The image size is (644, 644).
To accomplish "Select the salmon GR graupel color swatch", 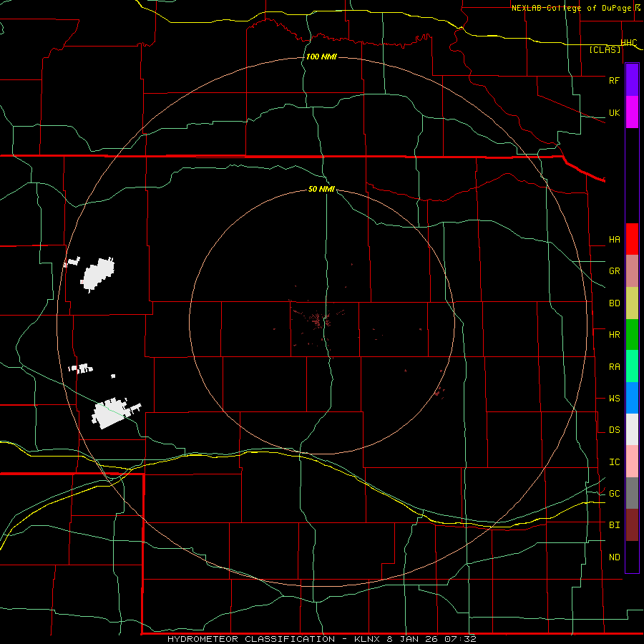I will [x=632, y=271].
